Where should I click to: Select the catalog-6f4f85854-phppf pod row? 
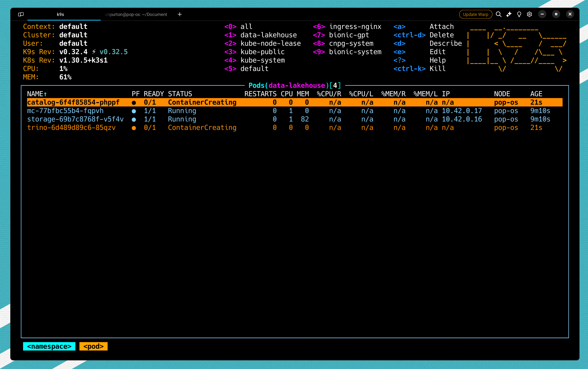(73, 102)
